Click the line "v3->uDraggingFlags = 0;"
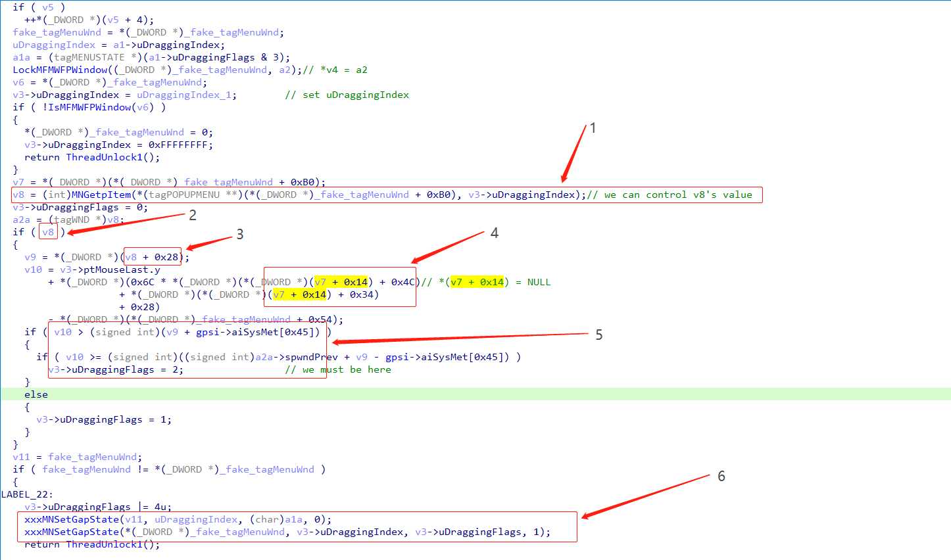 point(80,207)
